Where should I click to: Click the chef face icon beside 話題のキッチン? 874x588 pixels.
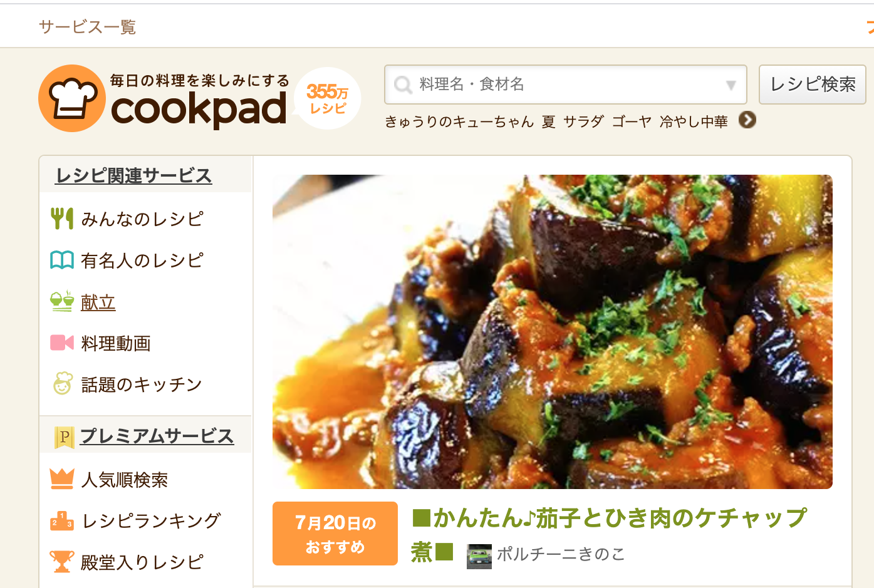click(x=62, y=383)
